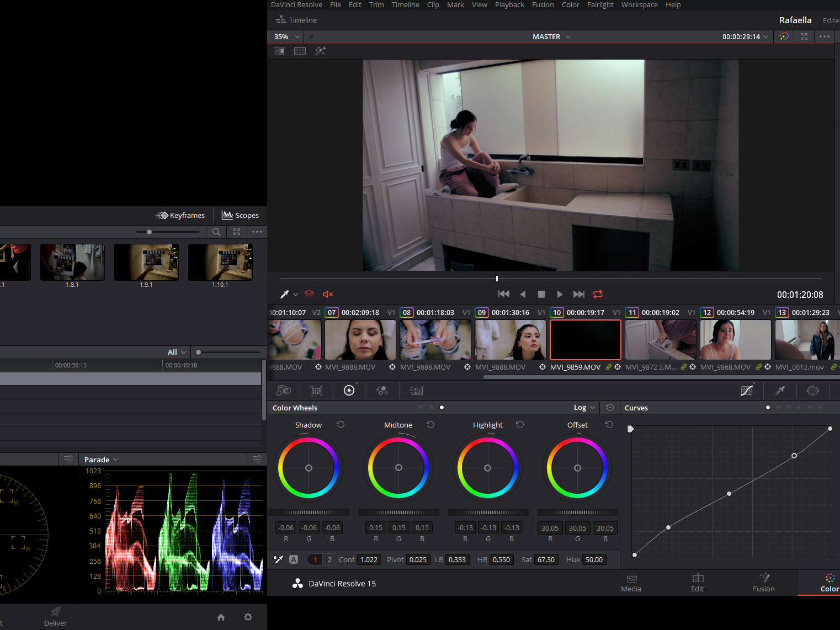Click the split screen viewer icon
Image resolution: width=840 pixels, height=630 pixels.
300,51
